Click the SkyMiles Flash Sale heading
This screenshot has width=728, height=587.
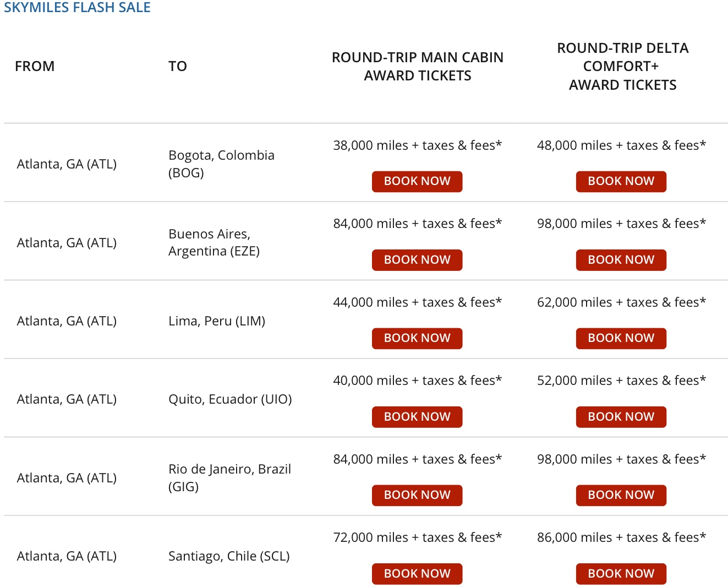(77, 8)
